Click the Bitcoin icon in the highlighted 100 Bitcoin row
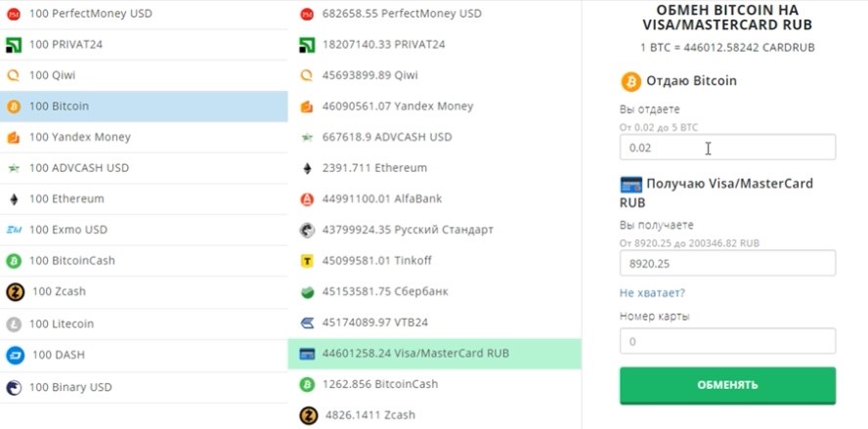The height and width of the screenshot is (429, 868). point(14,107)
